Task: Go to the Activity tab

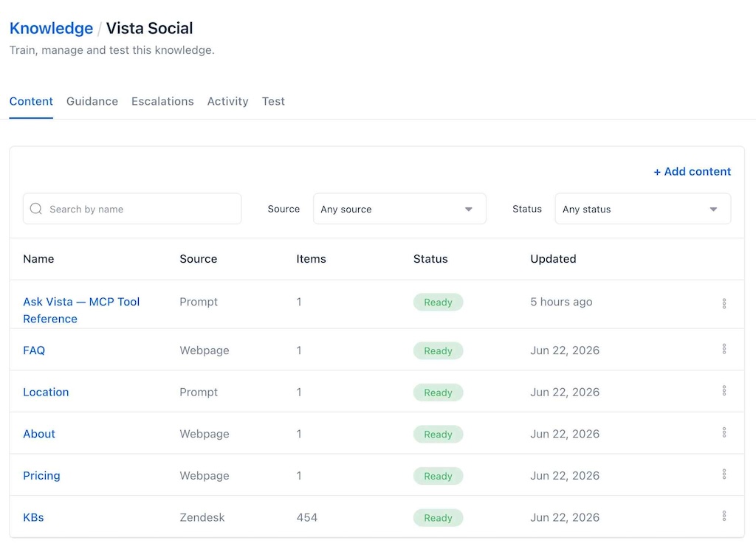Action: coord(227,101)
